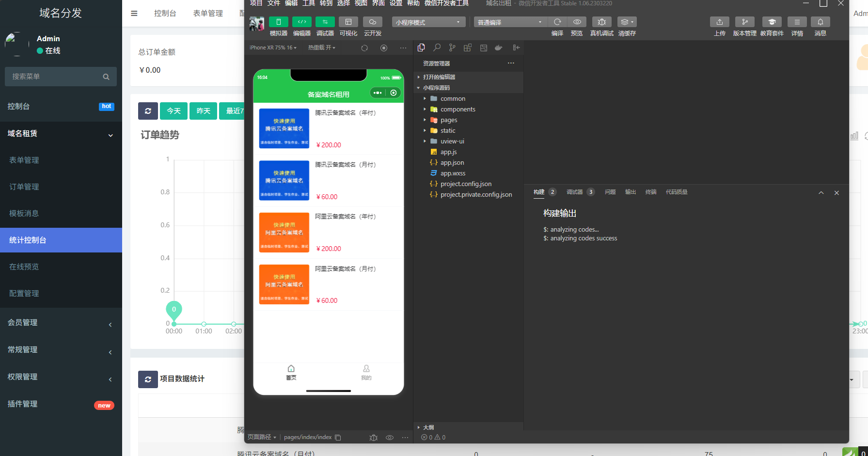
Task: Open Version Management (版本管理) icon
Action: pos(744,22)
